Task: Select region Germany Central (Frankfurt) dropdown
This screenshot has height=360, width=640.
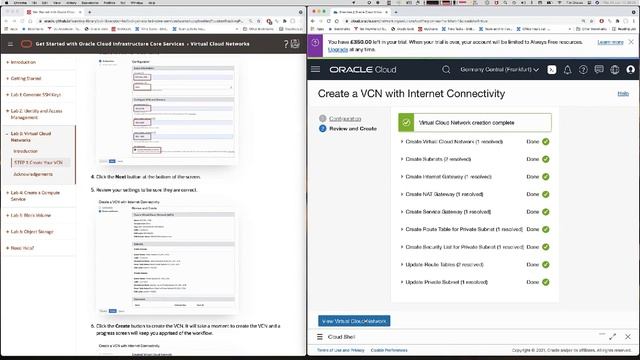Action: (499, 70)
